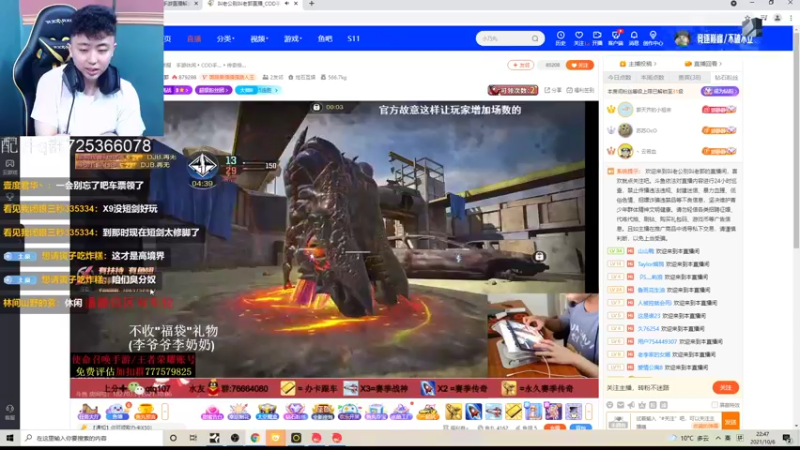Open the Windows Start button

pyautogui.click(x=9, y=438)
